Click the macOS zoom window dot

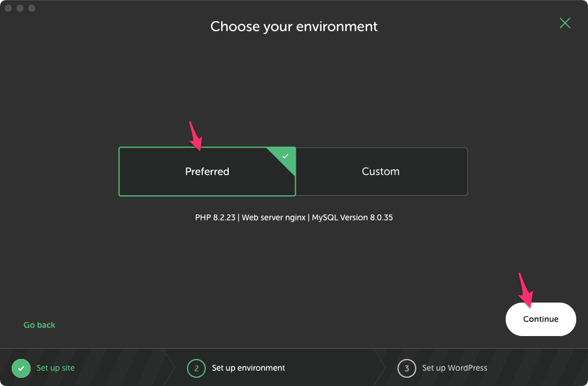click(32, 8)
